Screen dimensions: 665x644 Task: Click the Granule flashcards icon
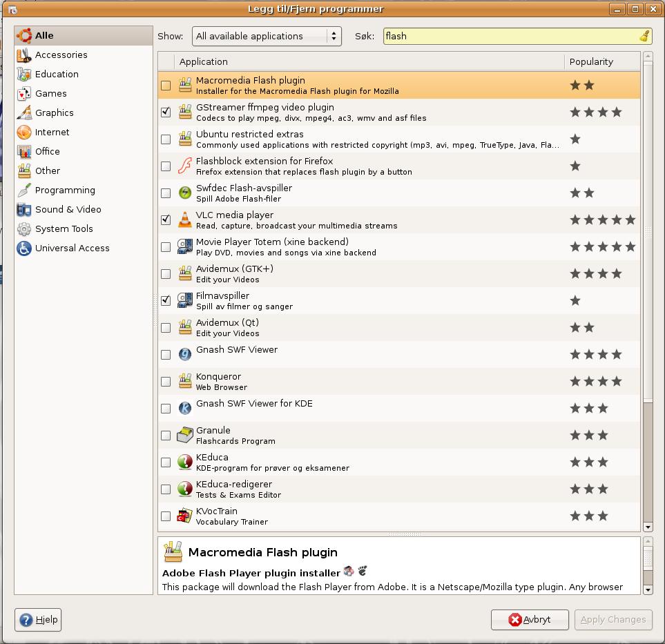(x=185, y=435)
